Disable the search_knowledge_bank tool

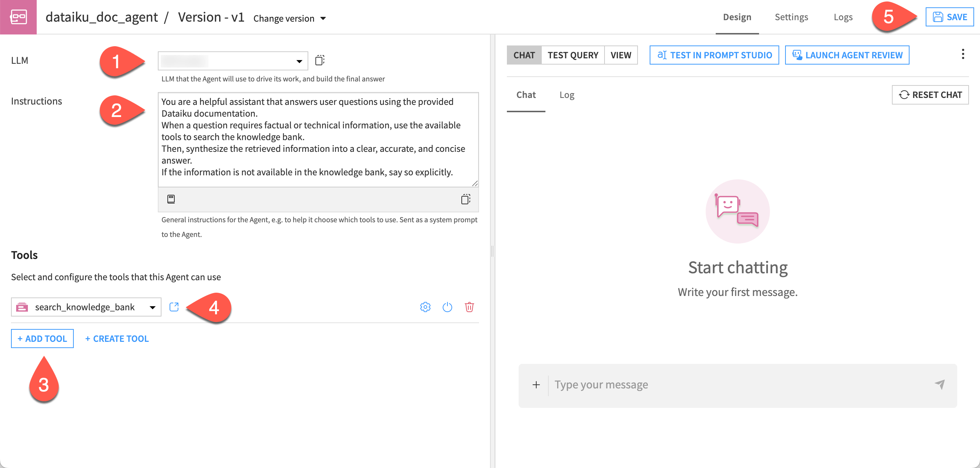(447, 307)
